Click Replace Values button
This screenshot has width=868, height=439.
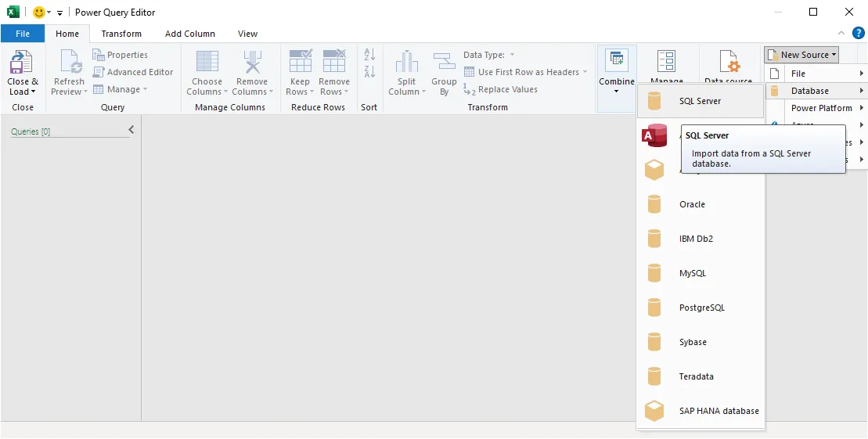[506, 89]
